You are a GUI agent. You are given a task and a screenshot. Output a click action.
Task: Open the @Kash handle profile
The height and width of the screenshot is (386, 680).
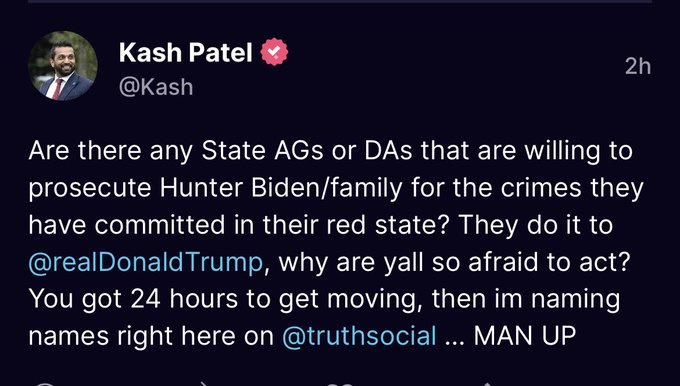156,87
